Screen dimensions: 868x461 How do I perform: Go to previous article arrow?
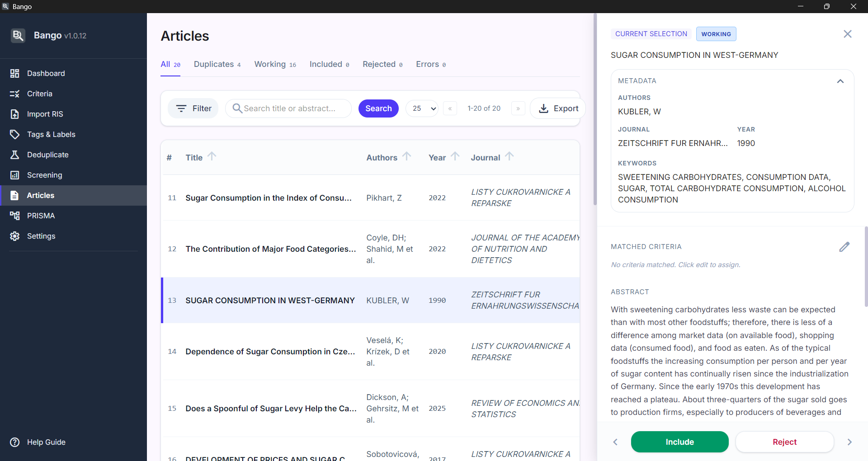pyautogui.click(x=615, y=442)
